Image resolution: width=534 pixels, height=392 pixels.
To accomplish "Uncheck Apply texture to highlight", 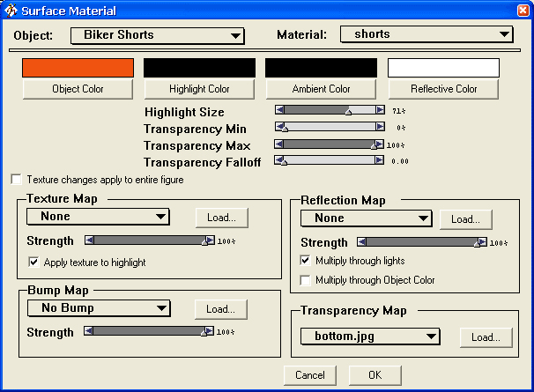I will (34, 262).
